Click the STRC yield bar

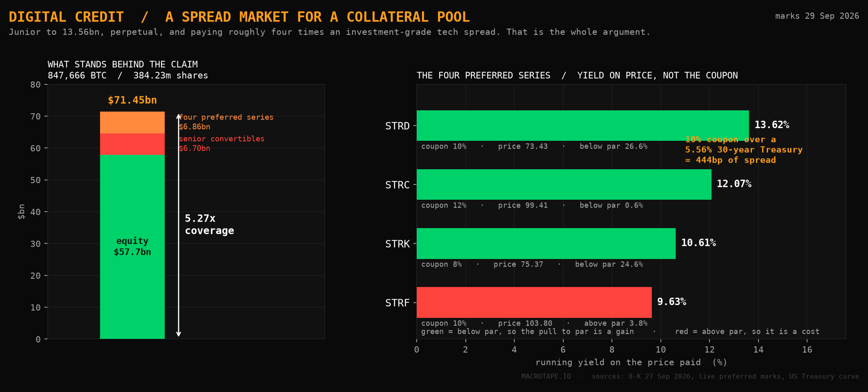(564, 184)
